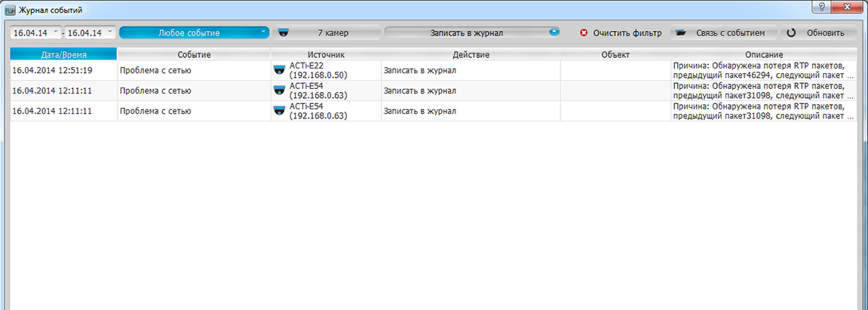Image resolution: width=868 pixels, height=310 pixels.
Task: Sort by 'Действие' column header
Action: click(x=471, y=54)
